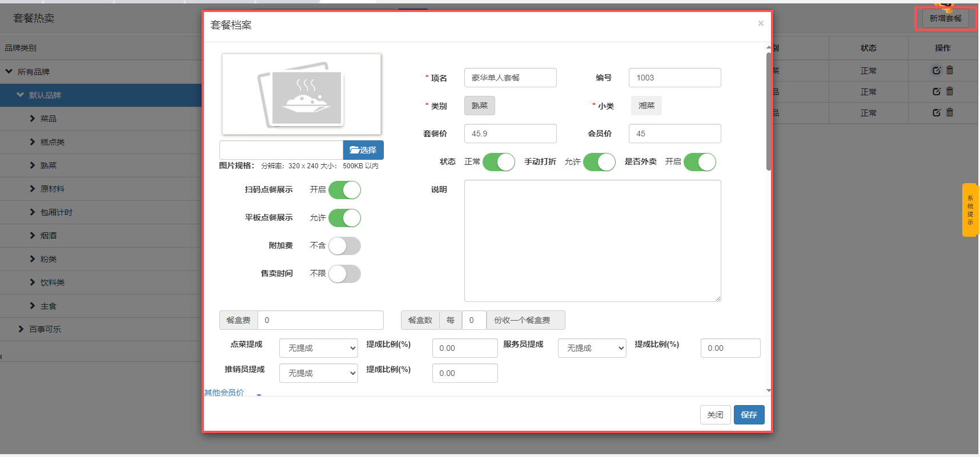This screenshot has width=980, height=457.
Task: Click the 新增套餐 button
Action: point(945,18)
